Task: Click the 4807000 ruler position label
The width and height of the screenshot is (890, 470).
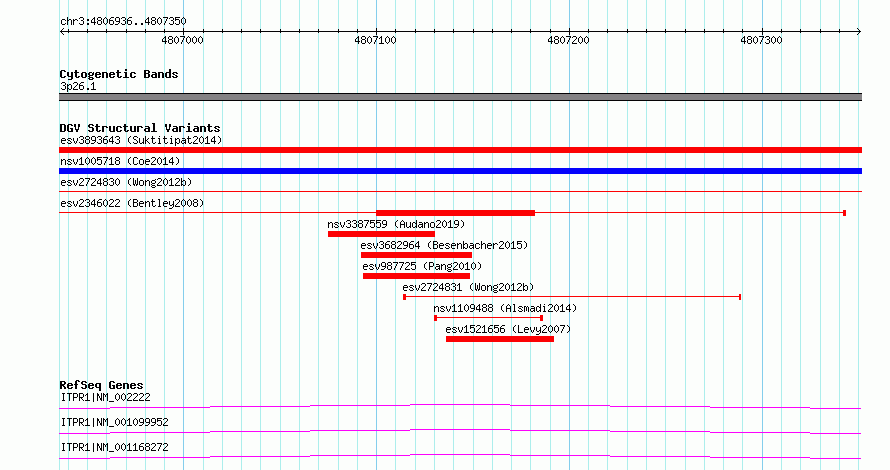Action: click(x=182, y=40)
